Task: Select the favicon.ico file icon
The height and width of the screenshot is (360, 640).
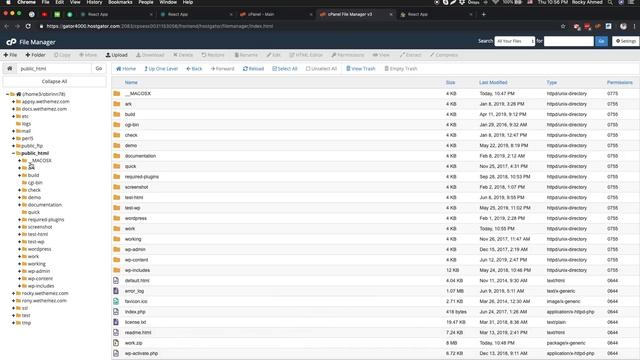Action: tap(116, 301)
